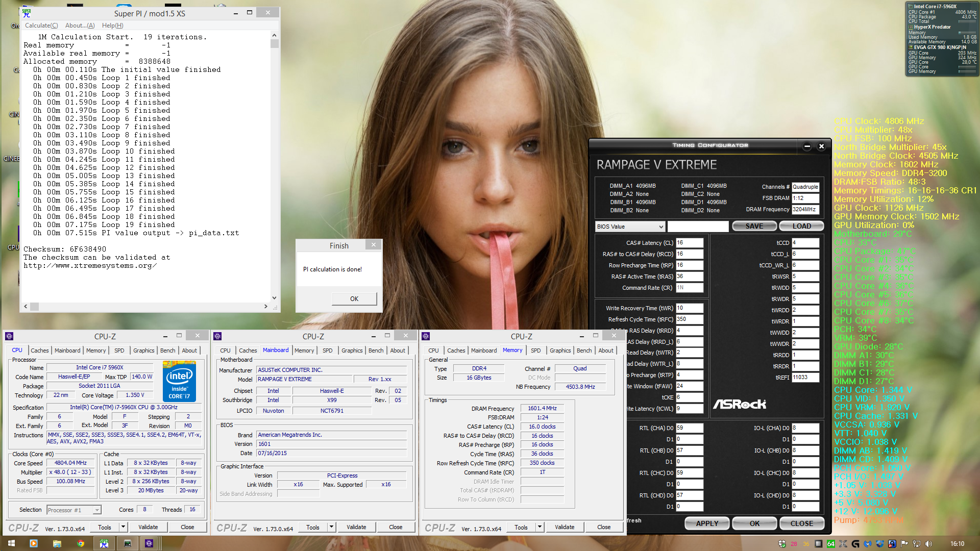Image resolution: width=980 pixels, height=551 pixels.
Task: Click the CAS# Latency (CL) value field
Action: tap(690, 243)
